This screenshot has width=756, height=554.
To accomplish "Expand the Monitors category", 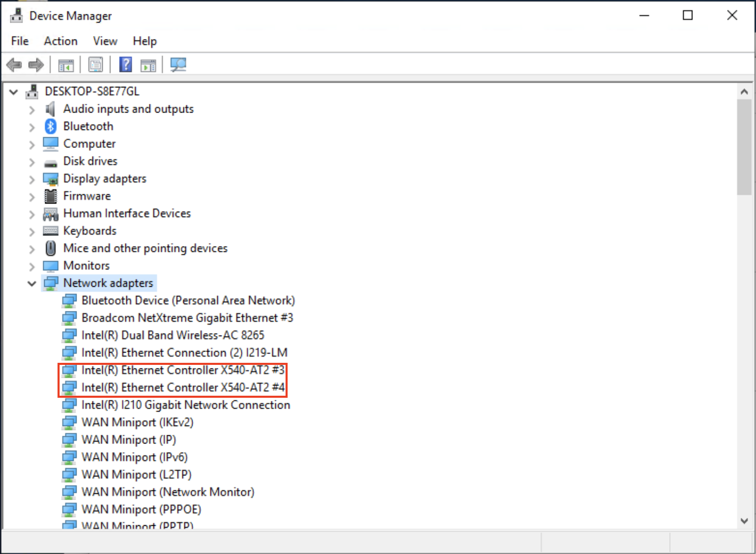I will (32, 267).
